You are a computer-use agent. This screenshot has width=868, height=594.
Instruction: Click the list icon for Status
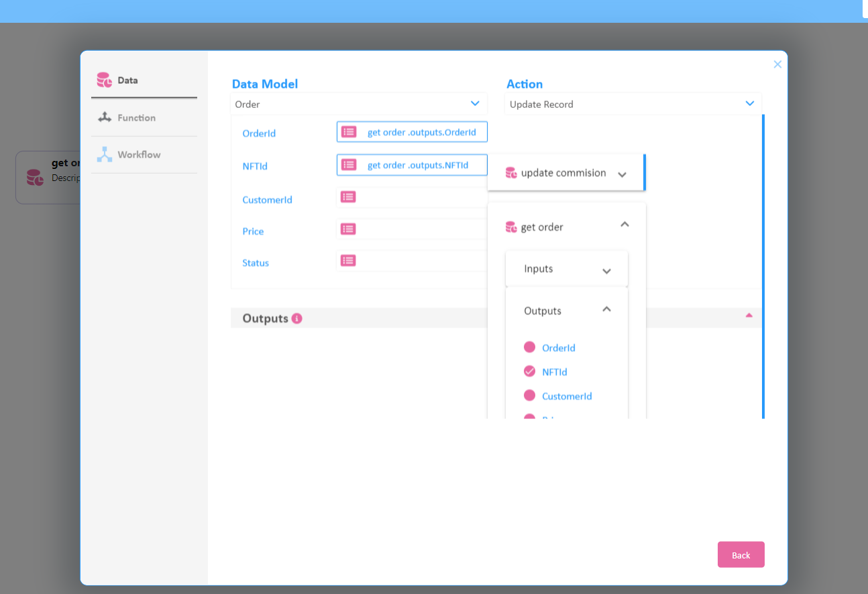tap(348, 260)
